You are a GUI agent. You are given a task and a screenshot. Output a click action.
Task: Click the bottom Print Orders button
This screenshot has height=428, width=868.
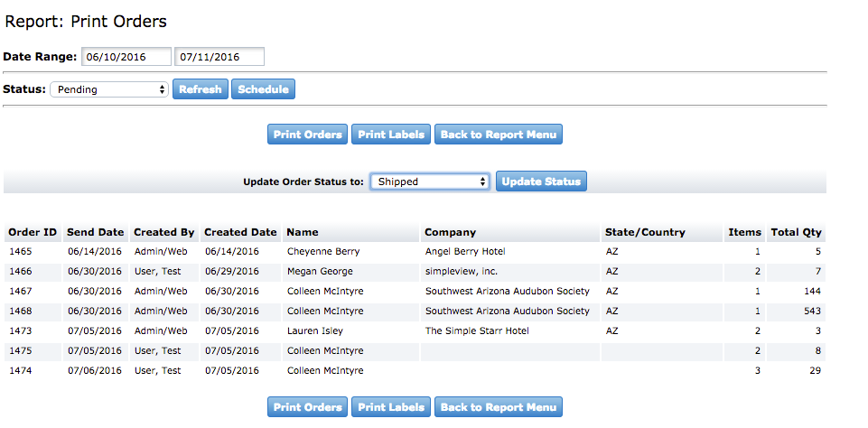click(307, 407)
